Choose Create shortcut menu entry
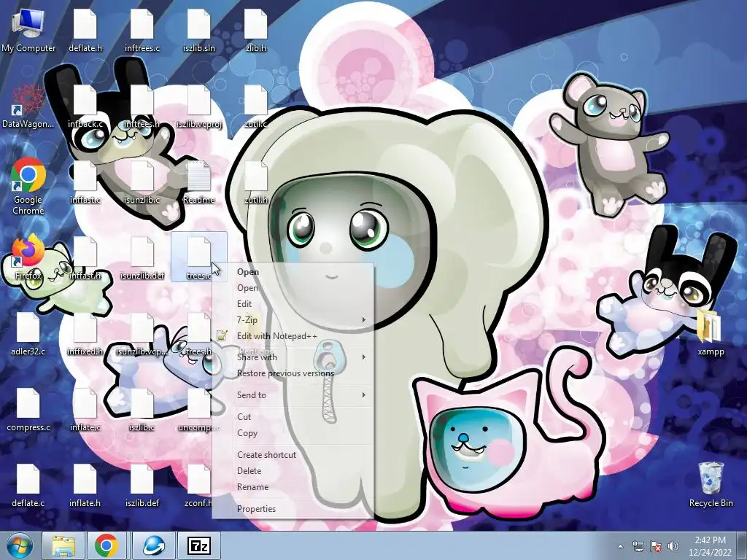 click(293, 455)
